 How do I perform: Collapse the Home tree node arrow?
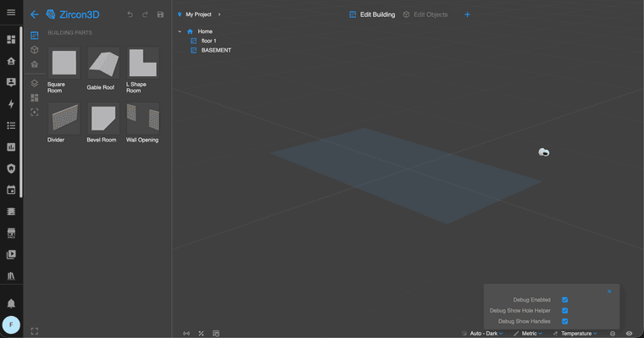pos(180,31)
